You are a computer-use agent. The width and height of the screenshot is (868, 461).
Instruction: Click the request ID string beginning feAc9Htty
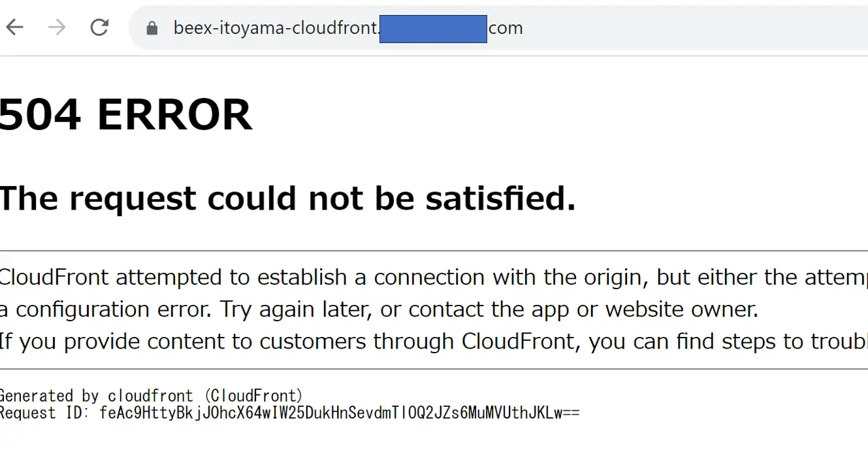[x=340, y=413]
